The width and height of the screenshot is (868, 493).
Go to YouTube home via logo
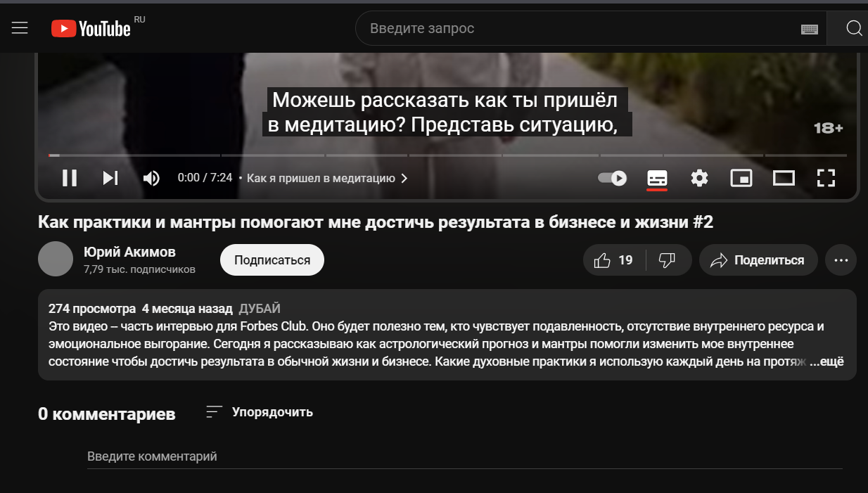click(x=91, y=28)
